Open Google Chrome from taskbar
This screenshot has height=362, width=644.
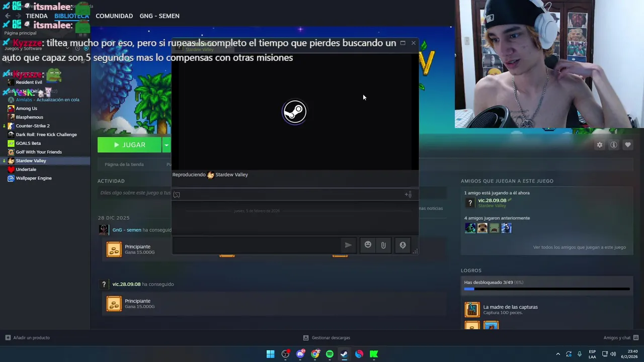[x=315, y=354]
